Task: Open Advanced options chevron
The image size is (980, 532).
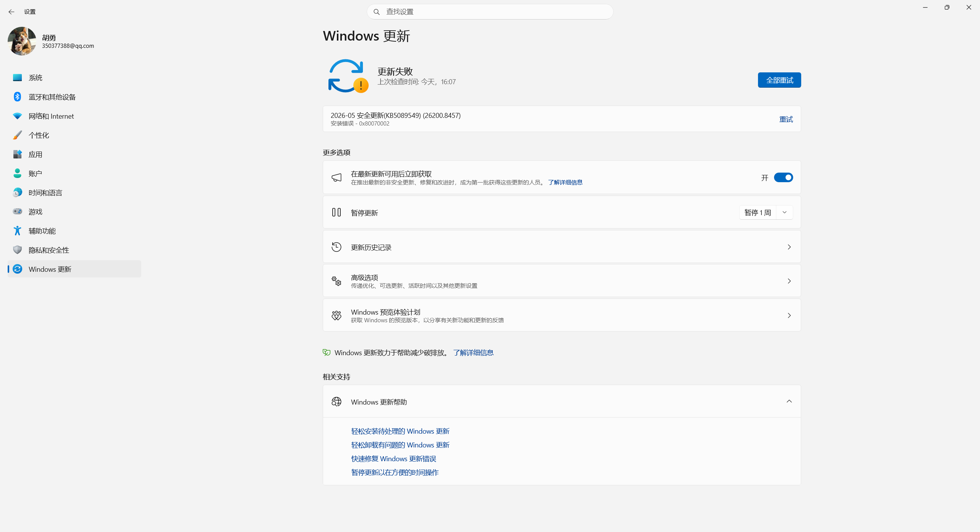Action: tap(789, 281)
